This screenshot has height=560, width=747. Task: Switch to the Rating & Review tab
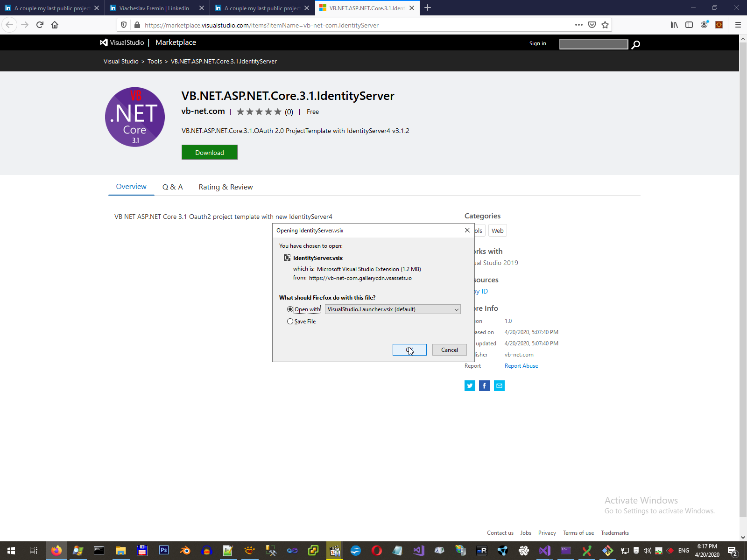coord(226,187)
